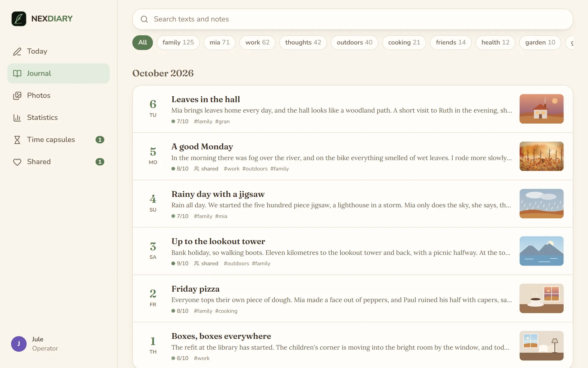Click the #gran tag on Leaves in the hall
This screenshot has height=368, width=588.
click(222, 121)
